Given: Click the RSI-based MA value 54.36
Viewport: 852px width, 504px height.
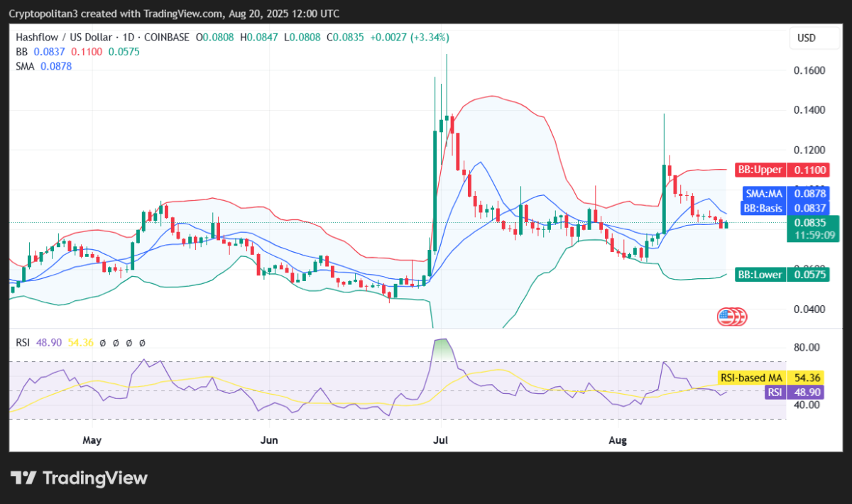Looking at the screenshot, I should 809,378.
